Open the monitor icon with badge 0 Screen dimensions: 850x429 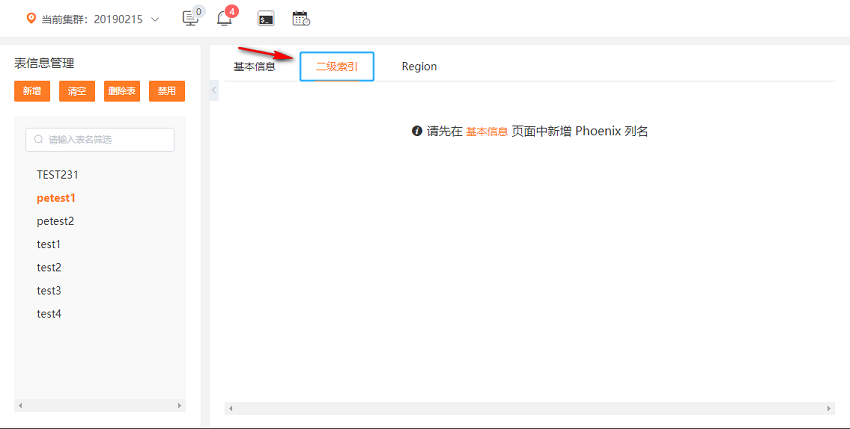(x=190, y=18)
